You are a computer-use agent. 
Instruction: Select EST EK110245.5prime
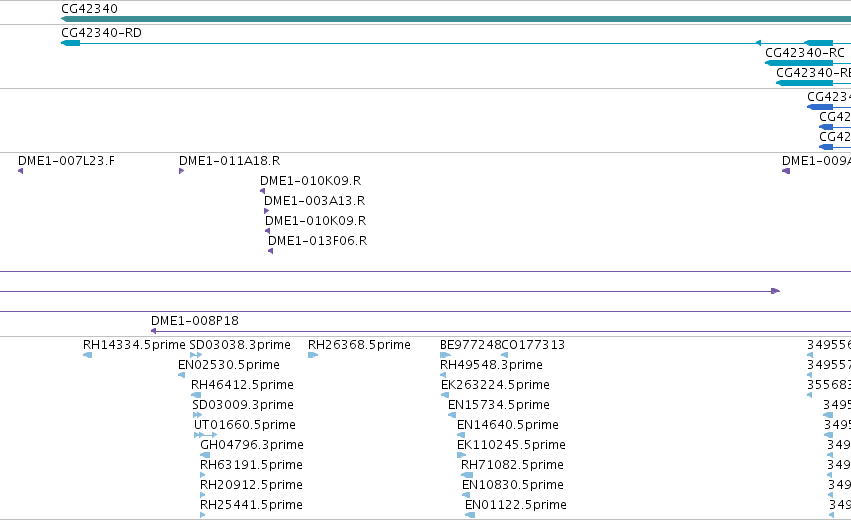coord(511,445)
